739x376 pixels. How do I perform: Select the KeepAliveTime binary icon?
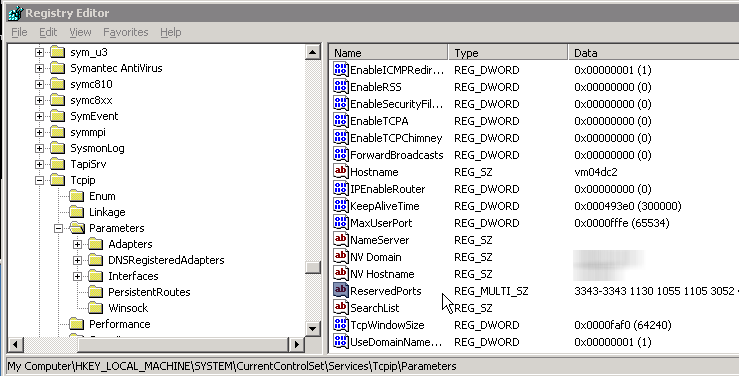341,205
